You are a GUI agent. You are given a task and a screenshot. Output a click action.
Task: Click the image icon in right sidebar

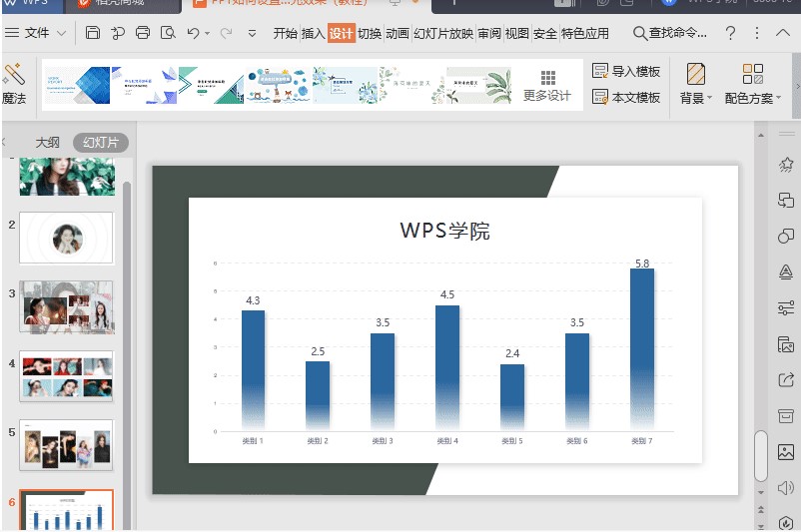point(786,452)
